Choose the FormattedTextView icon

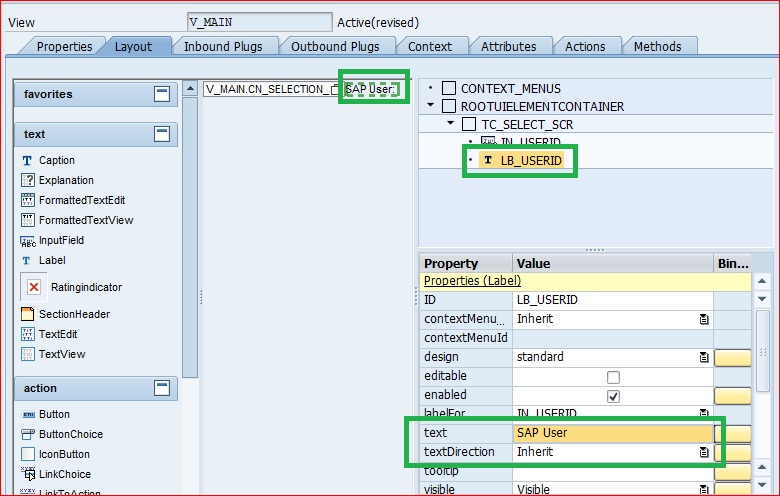coord(28,220)
